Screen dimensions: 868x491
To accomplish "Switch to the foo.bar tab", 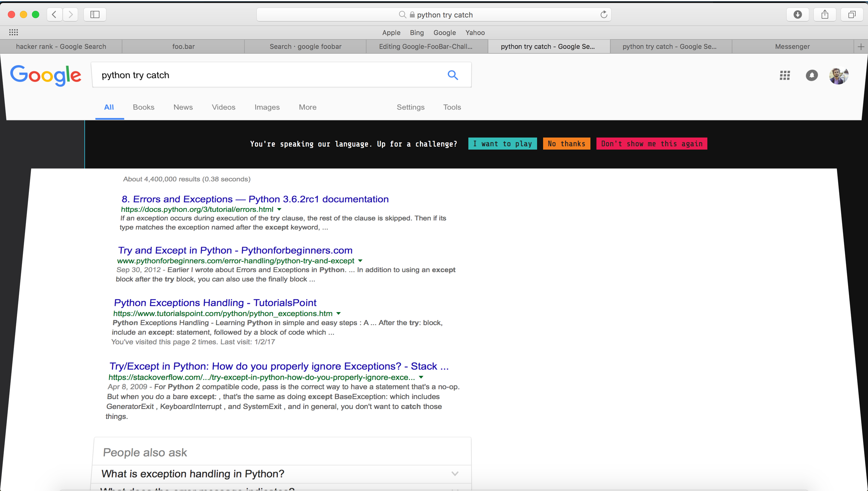I will tap(183, 46).
